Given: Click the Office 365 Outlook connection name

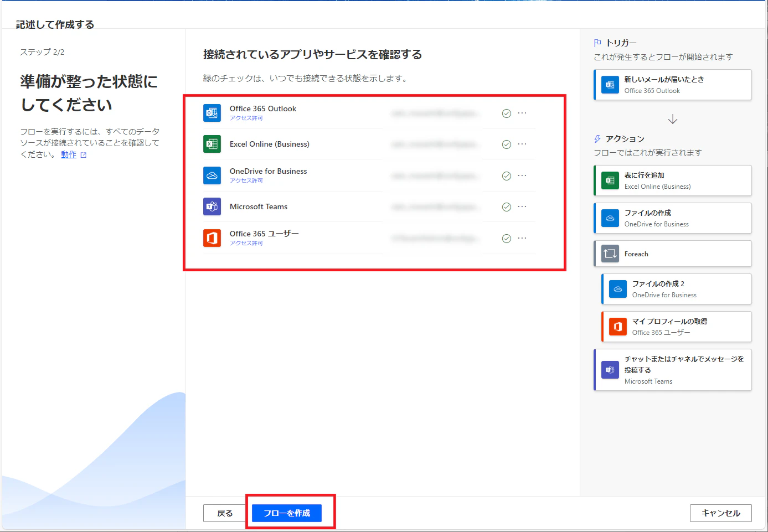Looking at the screenshot, I should click(x=263, y=109).
